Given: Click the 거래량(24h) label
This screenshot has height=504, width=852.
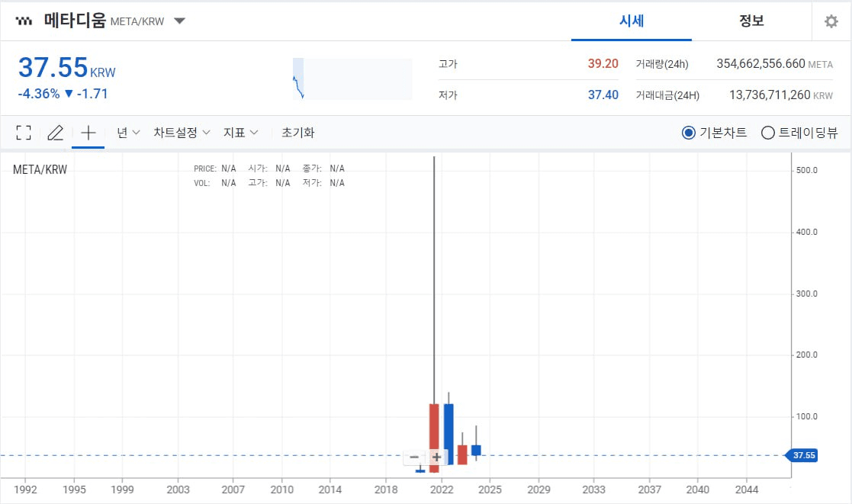Looking at the screenshot, I should (662, 64).
